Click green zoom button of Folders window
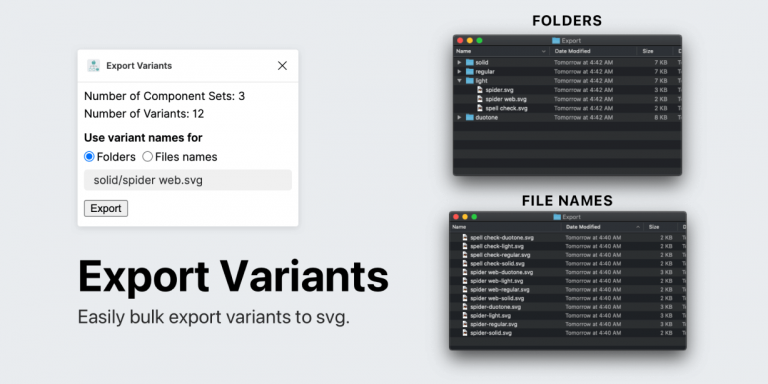The image size is (768, 384). pyautogui.click(x=480, y=41)
